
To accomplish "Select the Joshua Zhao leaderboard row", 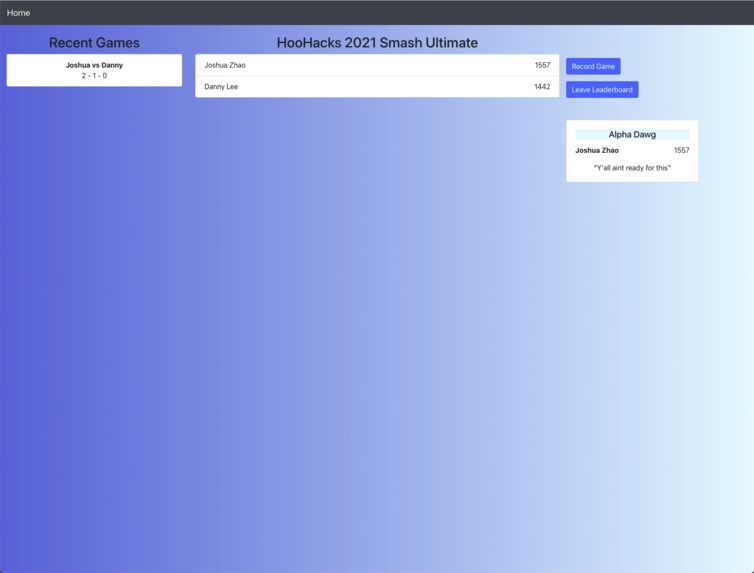I will (x=377, y=65).
